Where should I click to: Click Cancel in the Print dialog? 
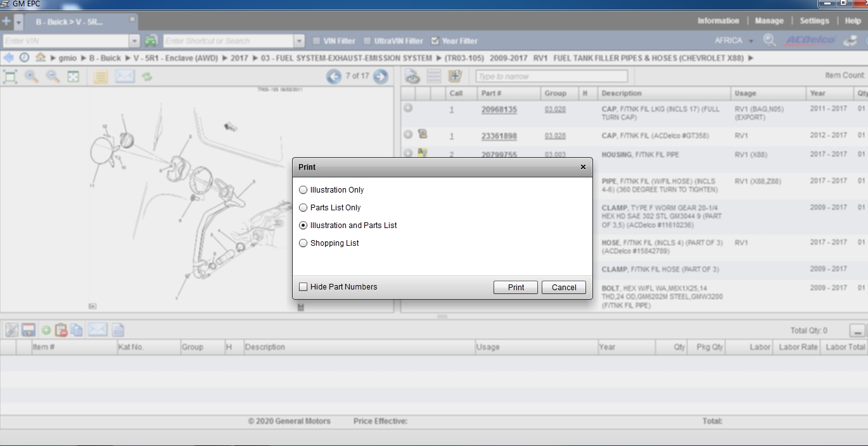[x=563, y=287]
